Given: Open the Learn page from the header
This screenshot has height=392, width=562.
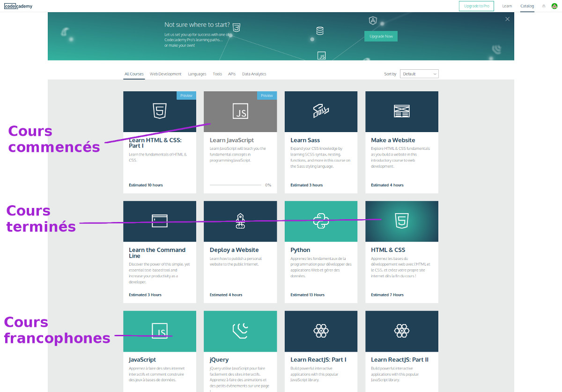Looking at the screenshot, I should (x=507, y=6).
